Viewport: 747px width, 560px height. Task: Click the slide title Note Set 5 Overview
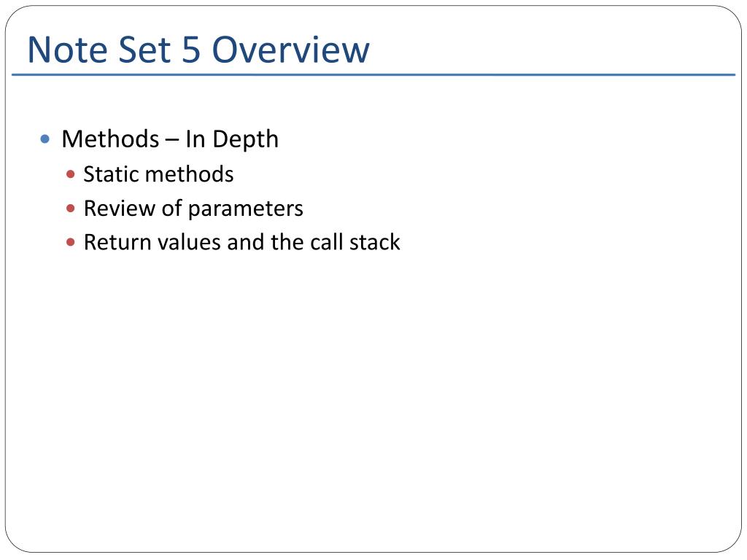pyautogui.click(x=198, y=49)
